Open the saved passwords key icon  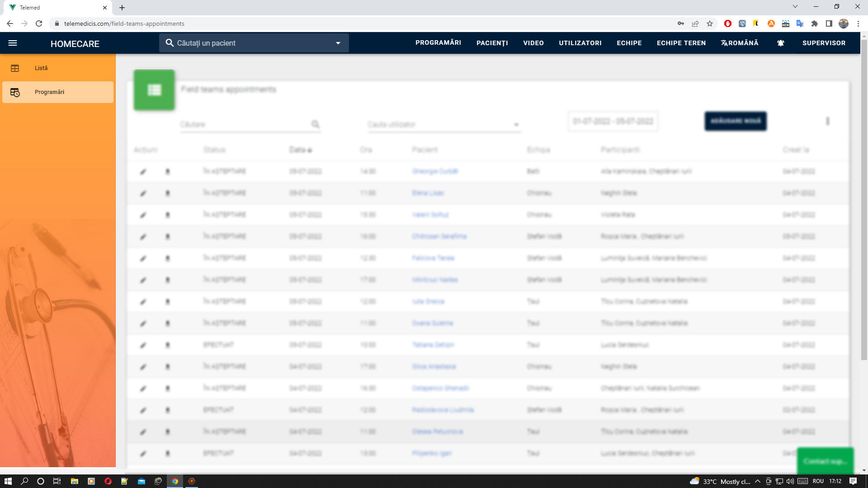[681, 23]
